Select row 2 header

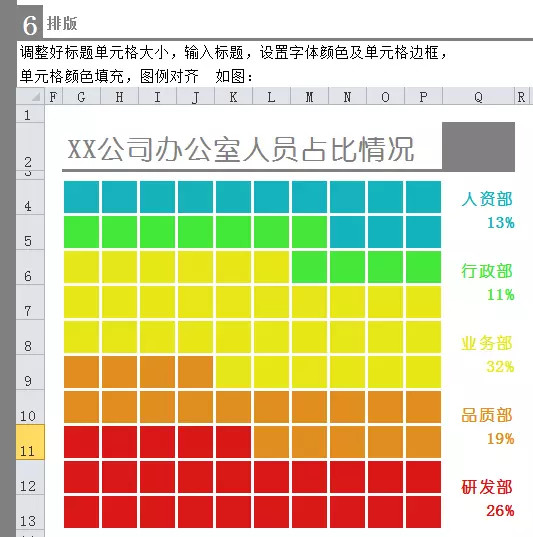point(30,147)
